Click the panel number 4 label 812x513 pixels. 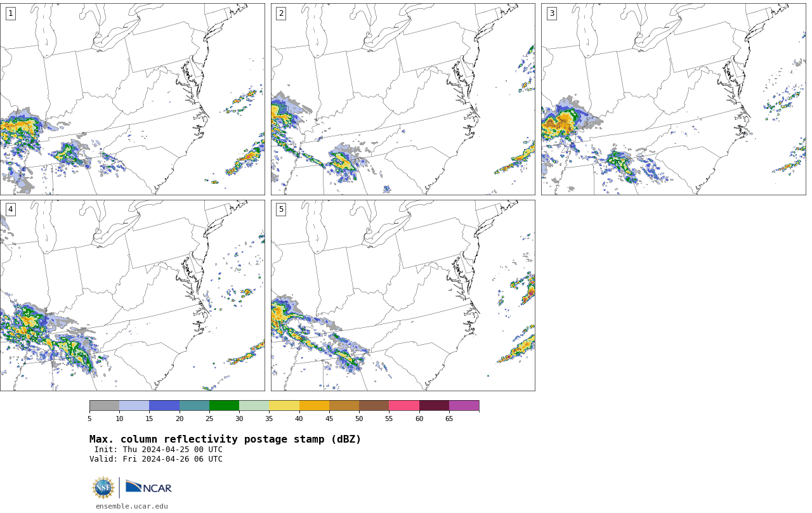(10, 209)
